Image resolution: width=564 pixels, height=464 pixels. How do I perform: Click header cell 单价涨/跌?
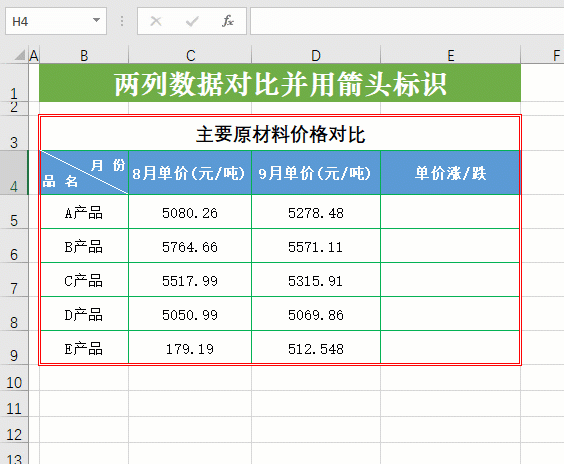(x=450, y=173)
